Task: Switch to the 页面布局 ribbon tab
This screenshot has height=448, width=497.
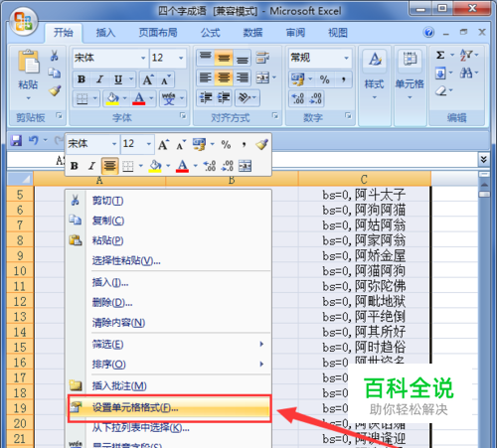Action: pyautogui.click(x=158, y=33)
